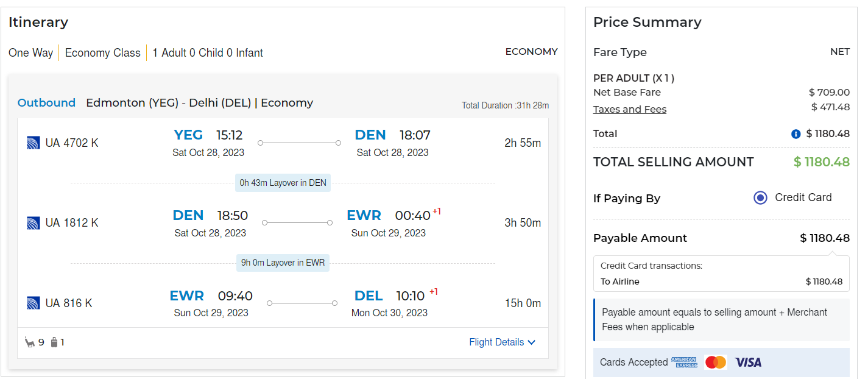
Task: Click the baggage allowance icon
Action: coord(54,342)
